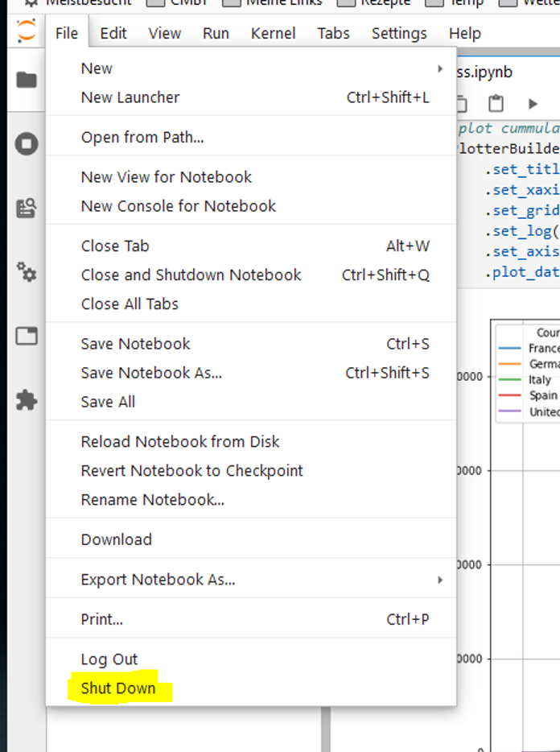Click Close and Shutdown Notebook

tap(191, 275)
